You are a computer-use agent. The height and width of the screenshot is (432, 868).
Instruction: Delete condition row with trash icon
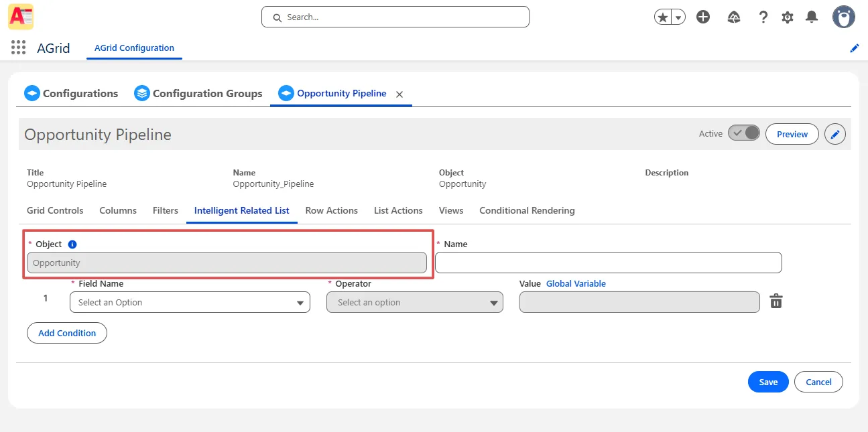tap(776, 302)
